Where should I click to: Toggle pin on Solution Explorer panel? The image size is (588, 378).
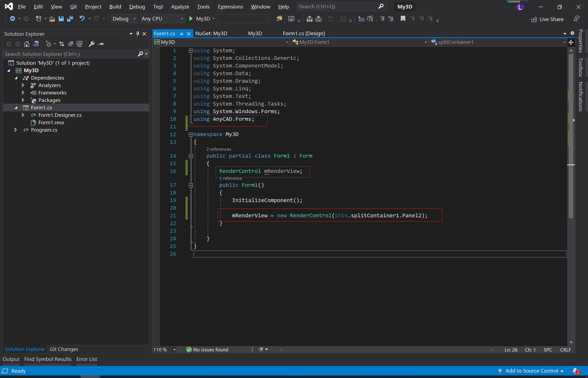138,34
